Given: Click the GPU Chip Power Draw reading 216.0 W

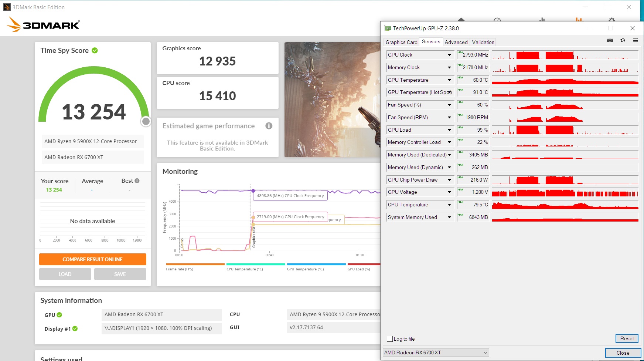Looking at the screenshot, I should [x=473, y=180].
